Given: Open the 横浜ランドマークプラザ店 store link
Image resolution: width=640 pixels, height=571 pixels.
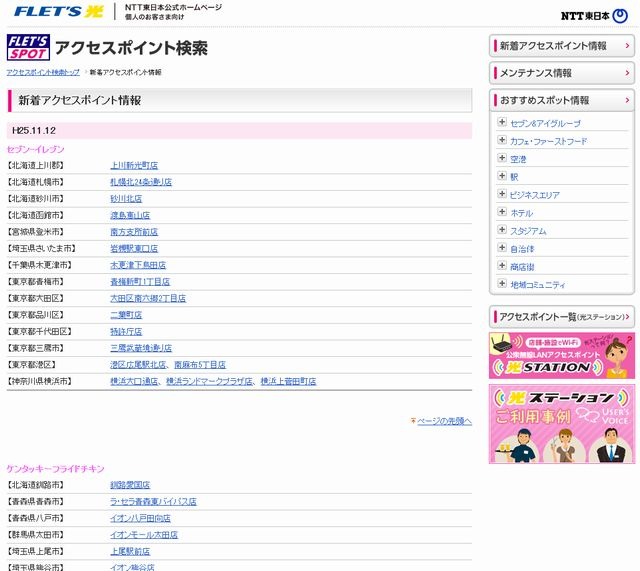Looking at the screenshot, I should tap(209, 382).
